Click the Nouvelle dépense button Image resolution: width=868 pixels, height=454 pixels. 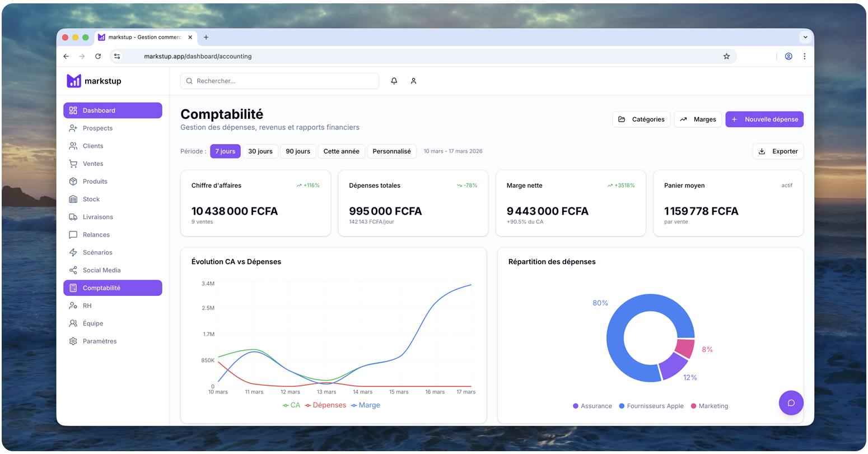tap(764, 119)
